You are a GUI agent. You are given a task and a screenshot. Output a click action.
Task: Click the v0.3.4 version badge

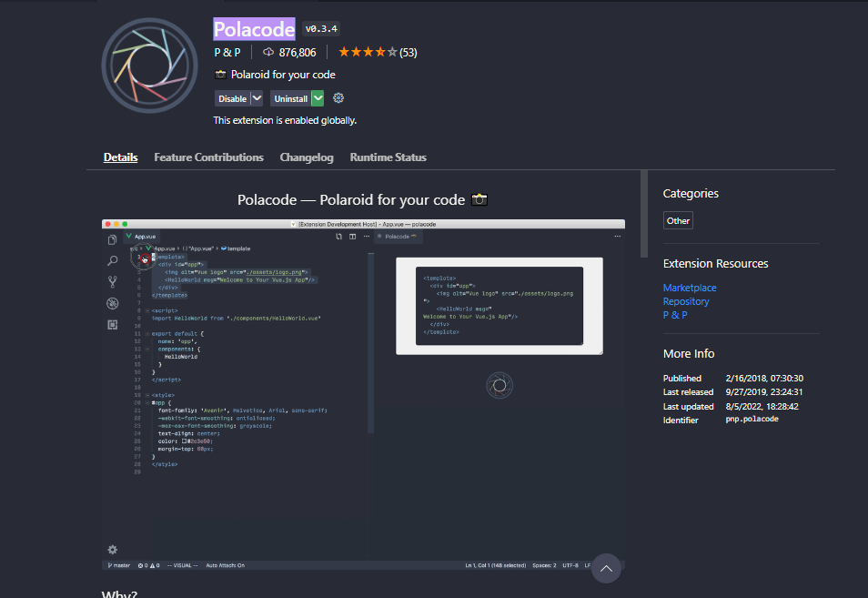(321, 29)
